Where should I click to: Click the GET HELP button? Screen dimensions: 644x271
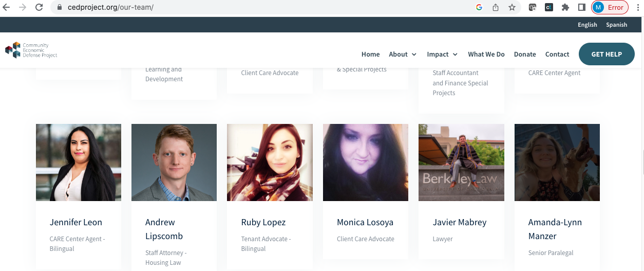click(606, 54)
